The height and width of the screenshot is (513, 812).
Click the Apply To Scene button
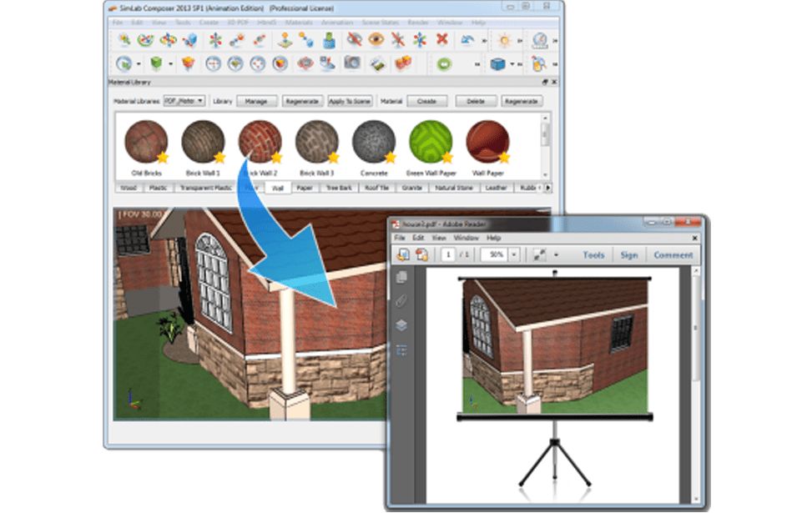click(x=350, y=101)
